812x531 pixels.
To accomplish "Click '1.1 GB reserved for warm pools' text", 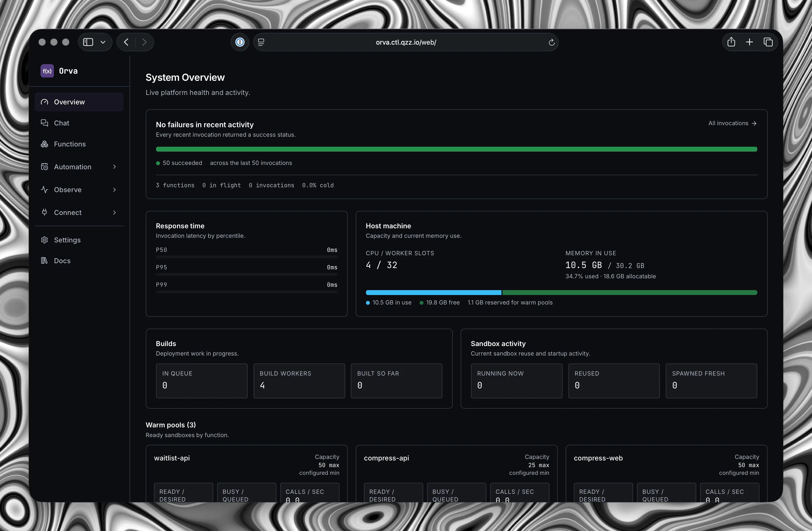I will [510, 302].
